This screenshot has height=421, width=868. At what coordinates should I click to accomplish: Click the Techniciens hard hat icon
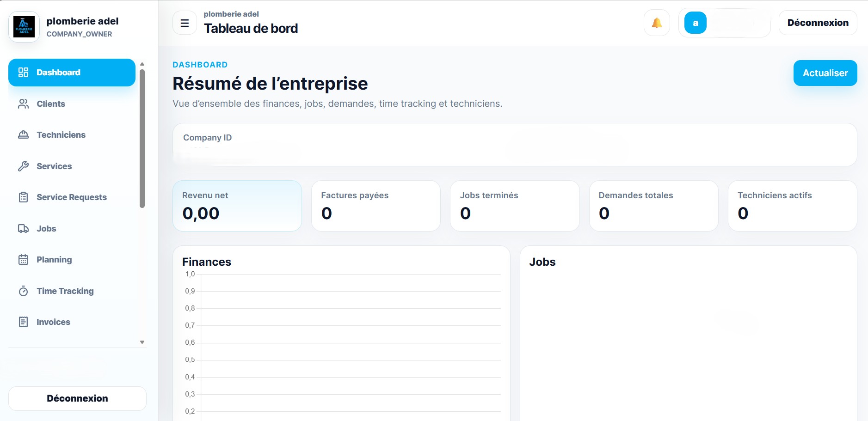click(x=23, y=135)
